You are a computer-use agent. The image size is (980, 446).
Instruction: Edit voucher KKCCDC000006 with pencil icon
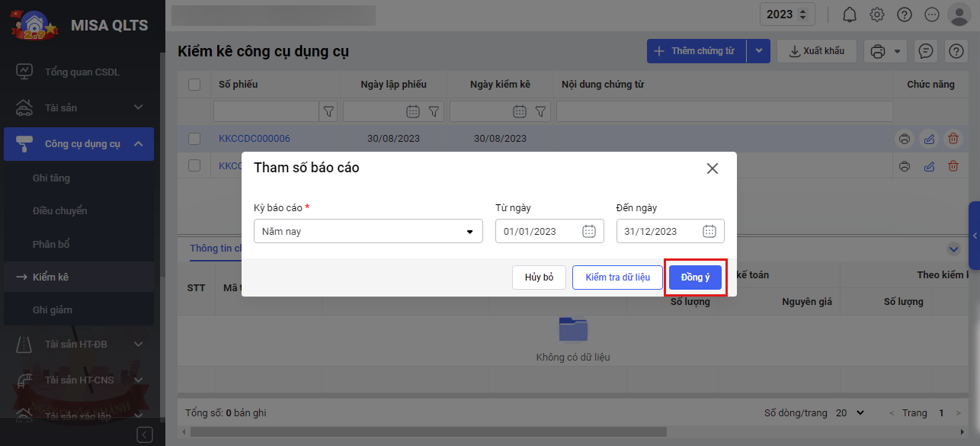pos(928,139)
